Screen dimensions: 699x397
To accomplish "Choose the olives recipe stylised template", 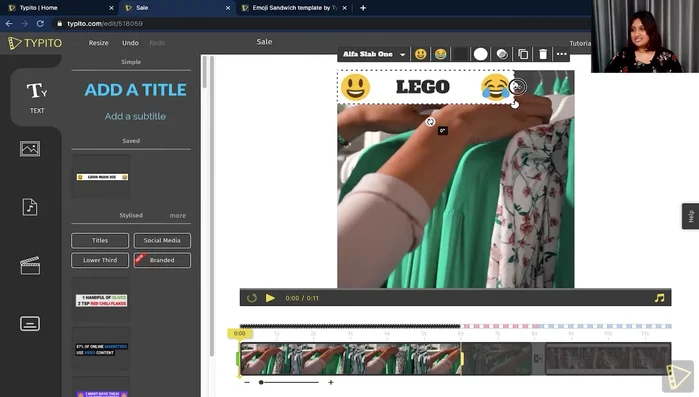I will click(x=102, y=300).
